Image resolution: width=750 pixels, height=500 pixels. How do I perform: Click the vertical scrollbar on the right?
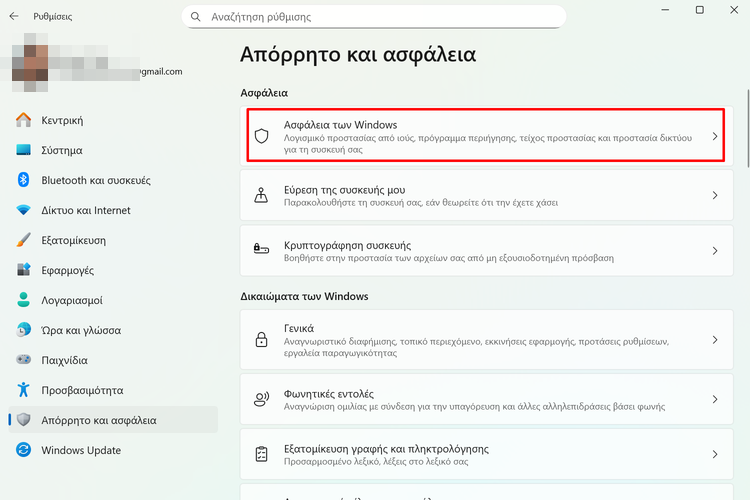745,130
